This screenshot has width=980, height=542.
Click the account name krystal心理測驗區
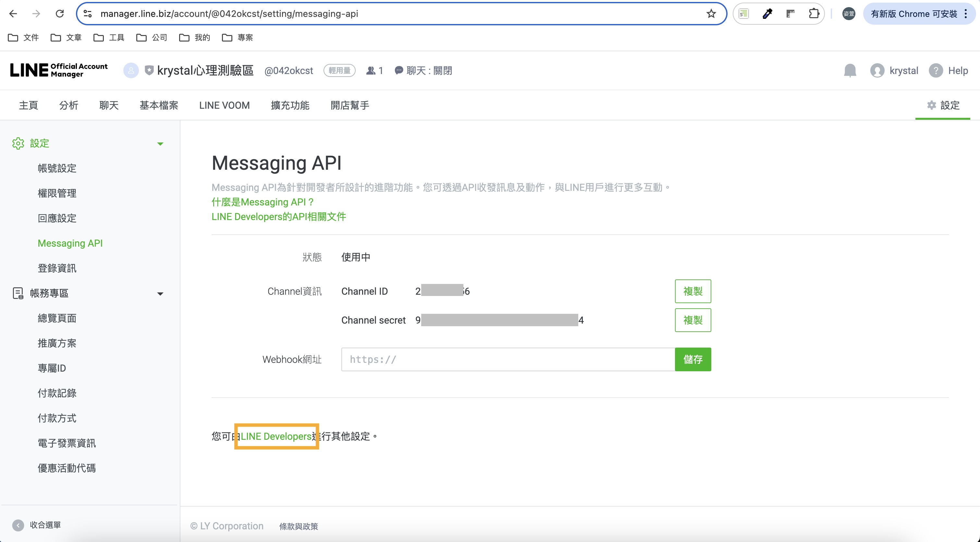point(205,70)
